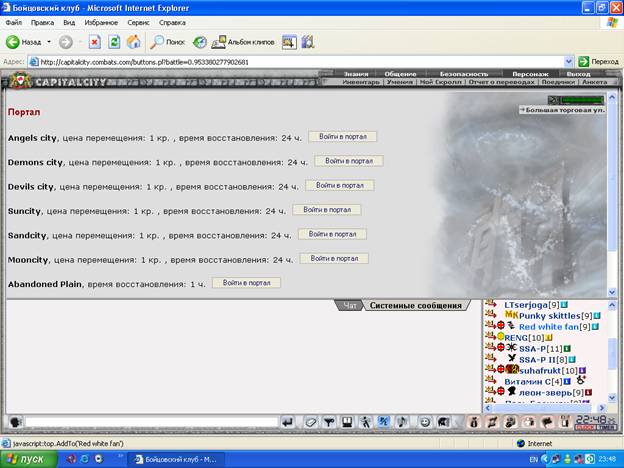Click the URL address input field
Screen dimensions: 624x468
pos(302,62)
